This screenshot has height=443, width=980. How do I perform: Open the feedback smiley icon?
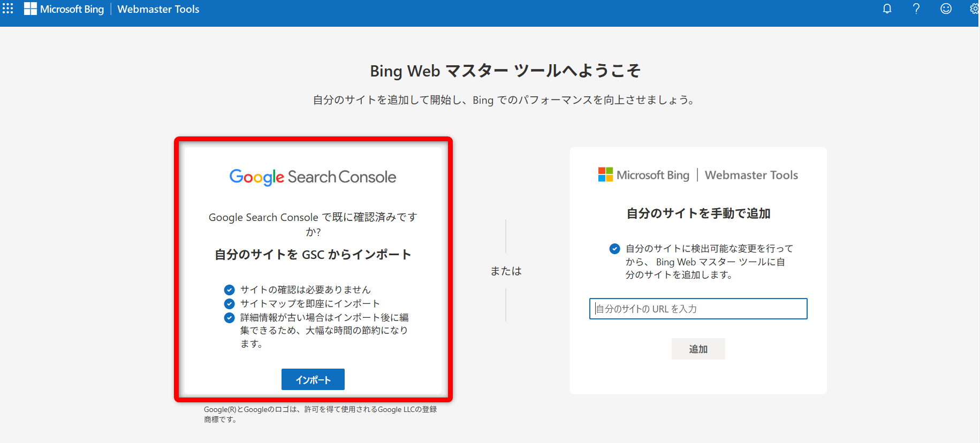pyautogui.click(x=946, y=9)
